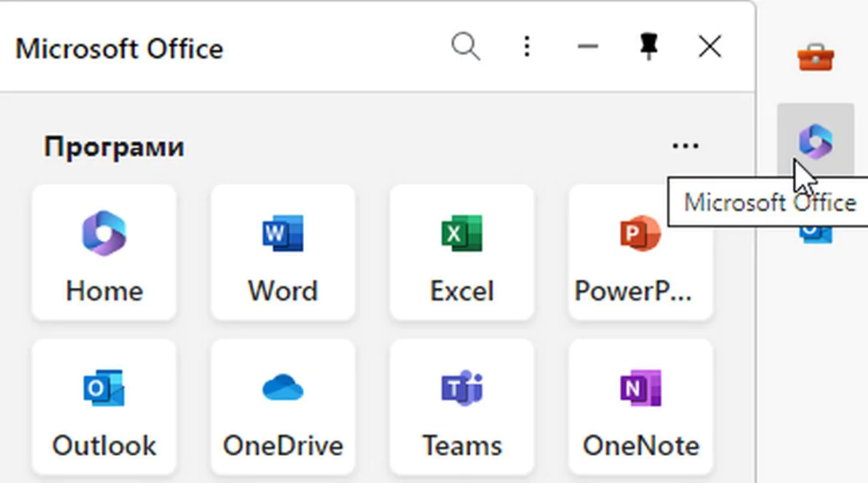The height and width of the screenshot is (483, 868).
Task: Launch Excel from the Програми grid
Action: 461,253
